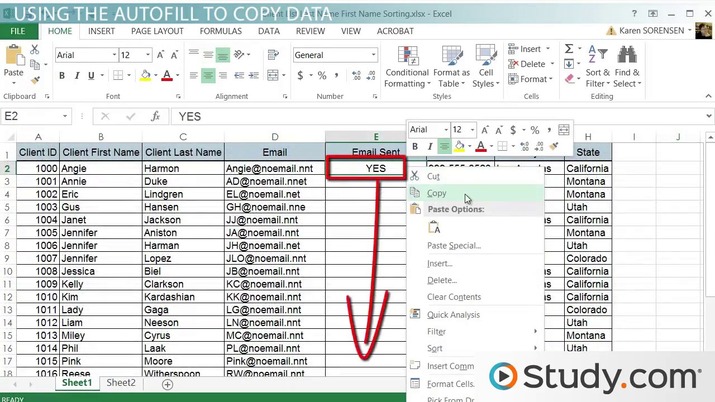Select the Format Painter brush in the ribbon
The image size is (715, 402).
(x=37, y=77)
